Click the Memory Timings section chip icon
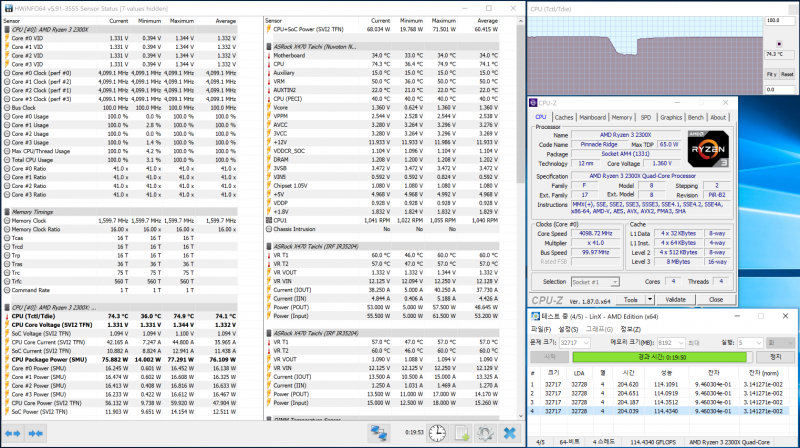This screenshot has width=800, height=448. click(x=7, y=212)
